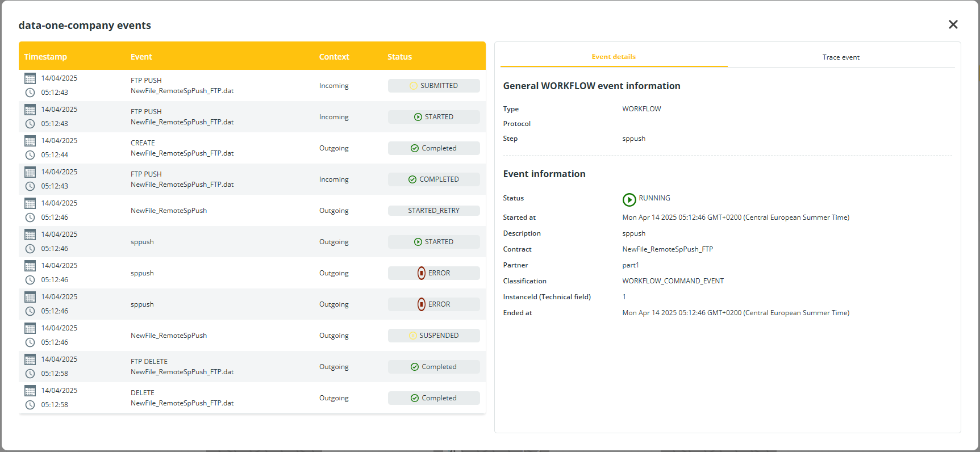Click the first ERROR status icon
The image size is (980, 452).
coord(421,273)
